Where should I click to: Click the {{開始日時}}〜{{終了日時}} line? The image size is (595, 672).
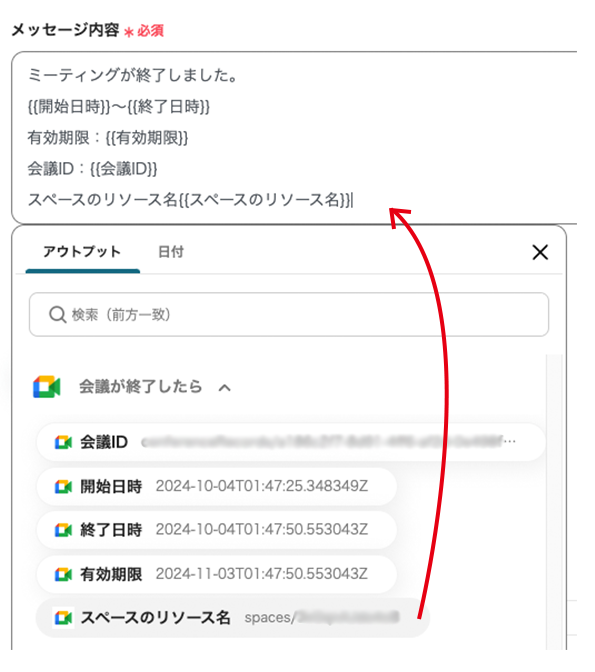click(x=119, y=107)
